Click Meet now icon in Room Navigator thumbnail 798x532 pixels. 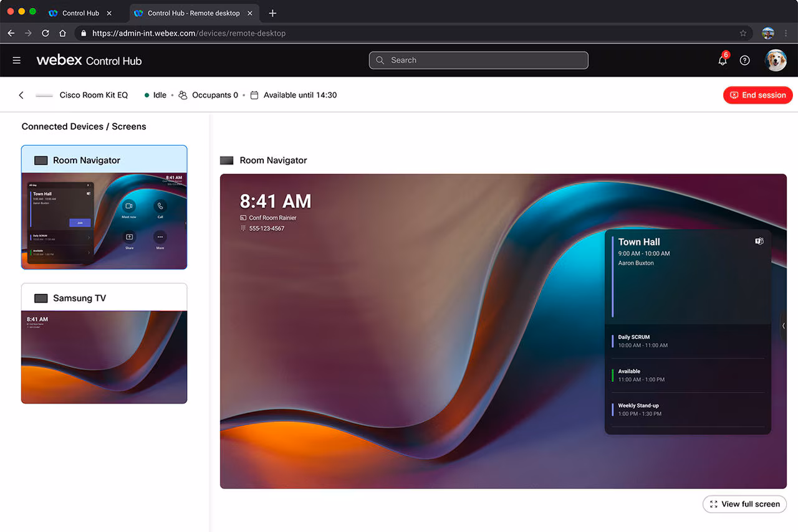(x=129, y=206)
